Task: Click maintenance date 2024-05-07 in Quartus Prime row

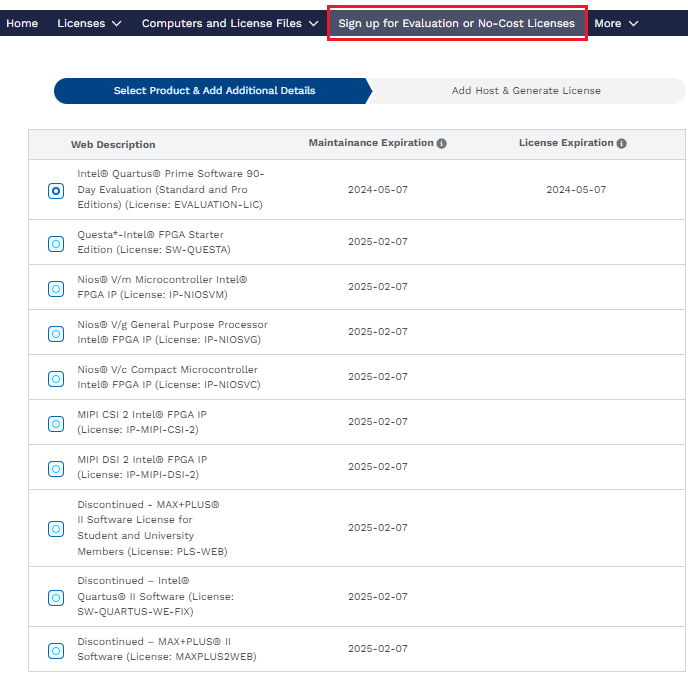Action: 378,190
